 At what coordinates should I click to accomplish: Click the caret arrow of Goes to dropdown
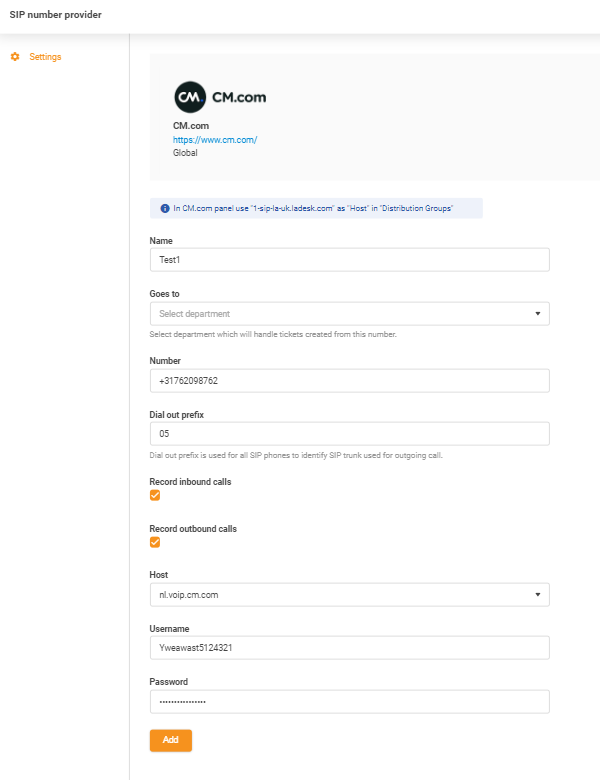click(x=537, y=314)
